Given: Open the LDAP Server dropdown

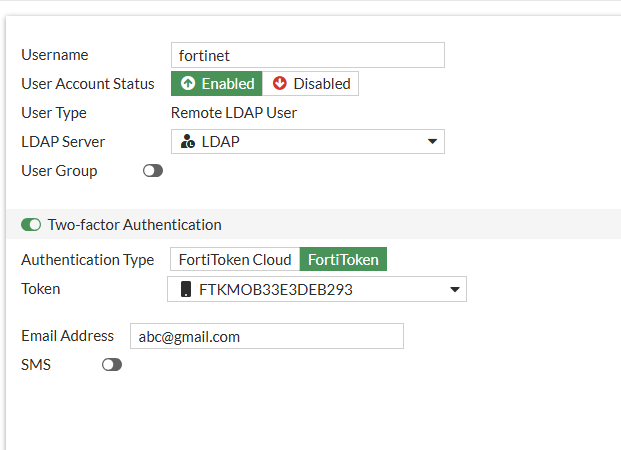Looking at the screenshot, I should (x=307, y=142).
